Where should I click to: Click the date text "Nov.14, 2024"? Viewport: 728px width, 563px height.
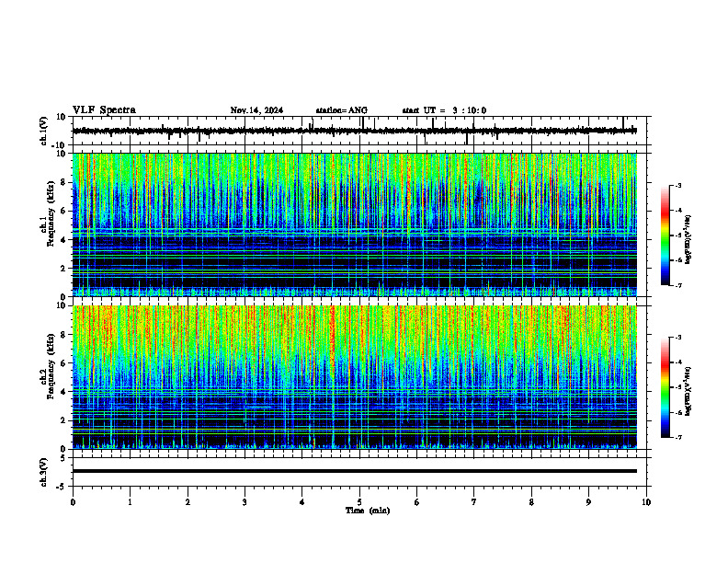pos(256,110)
